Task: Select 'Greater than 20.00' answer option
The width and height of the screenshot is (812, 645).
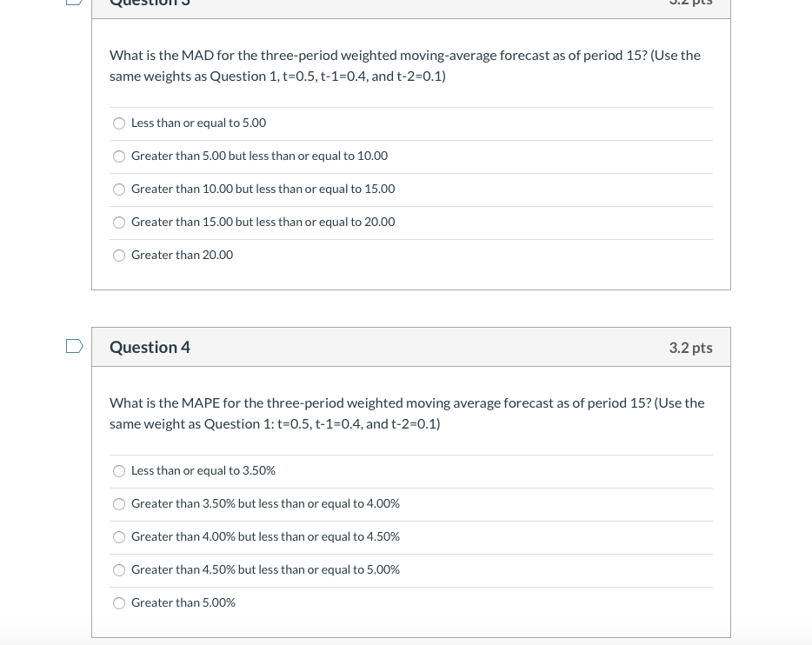Action: pos(119,256)
